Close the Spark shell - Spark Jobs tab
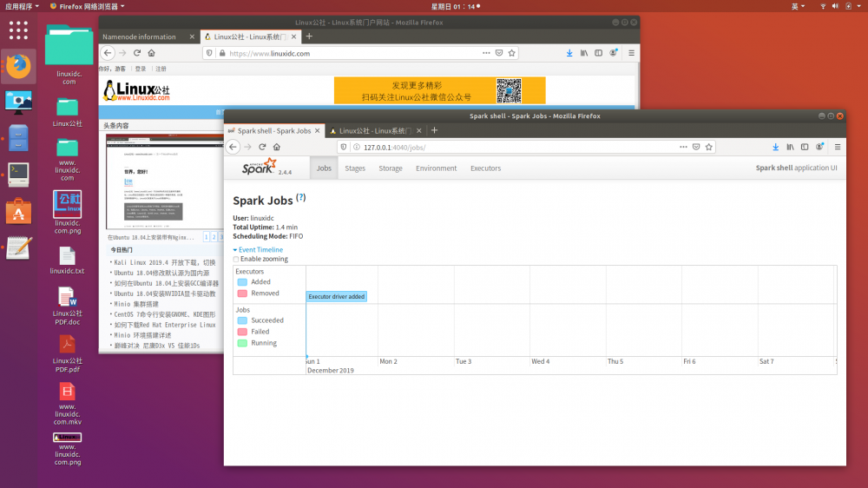Screen dimensions: 868x488 point(317,131)
